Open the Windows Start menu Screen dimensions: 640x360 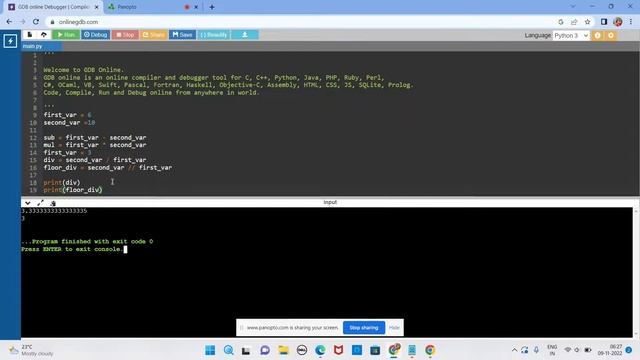(210, 350)
